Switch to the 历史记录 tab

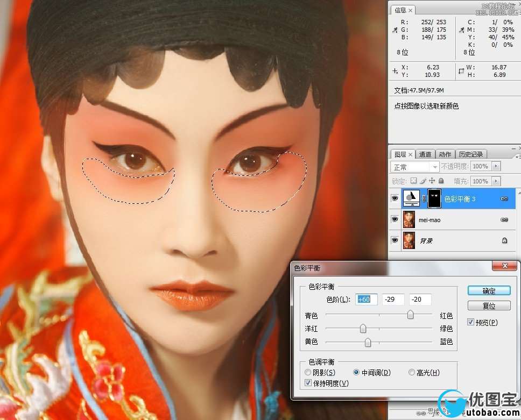[470, 154]
